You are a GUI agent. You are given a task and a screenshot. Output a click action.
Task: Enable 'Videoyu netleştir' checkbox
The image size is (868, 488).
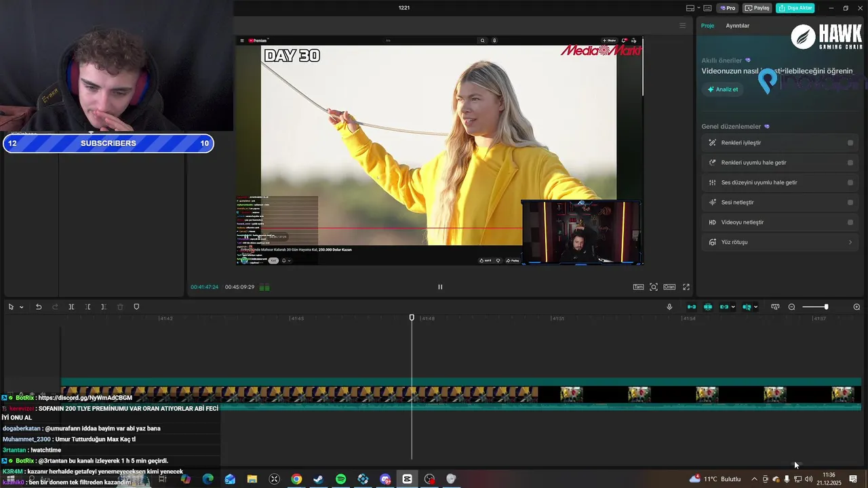point(850,222)
